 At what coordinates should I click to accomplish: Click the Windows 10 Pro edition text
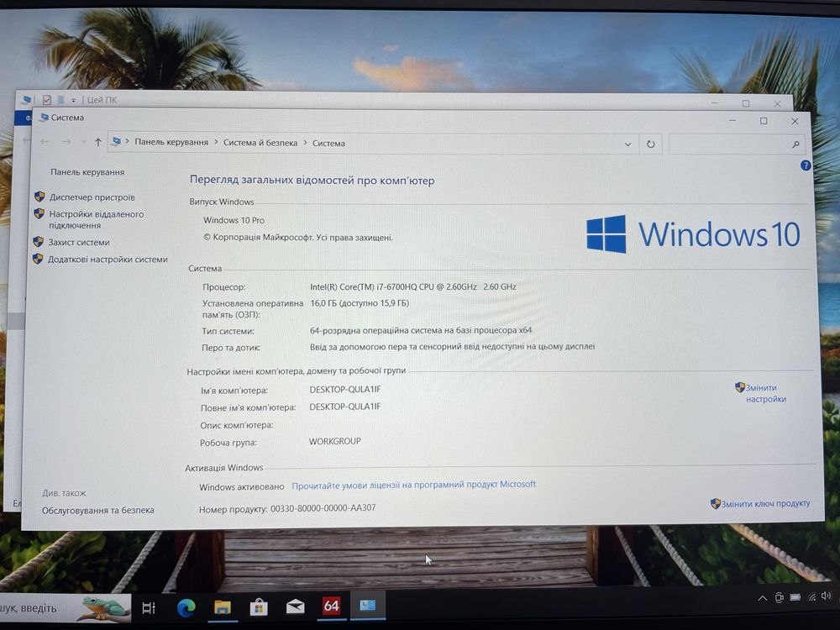click(234, 220)
